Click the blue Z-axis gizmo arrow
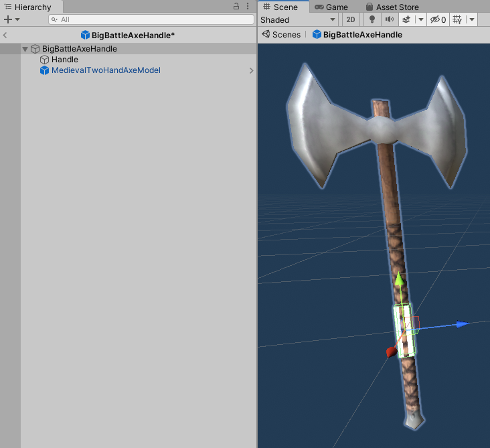This screenshot has width=490, height=448. 461,324
